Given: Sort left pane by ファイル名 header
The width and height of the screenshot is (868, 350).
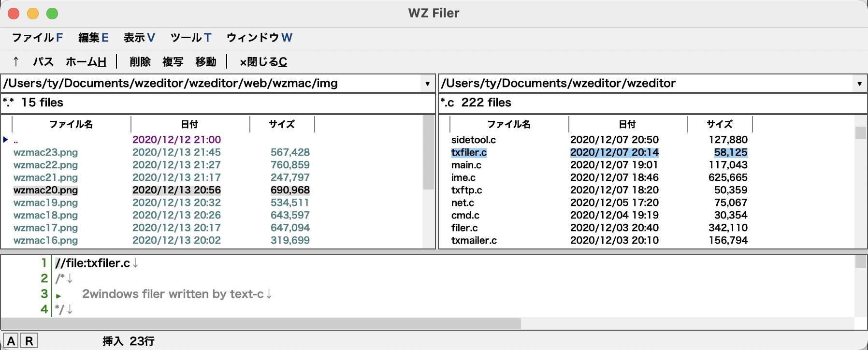Looking at the screenshot, I should coord(71,124).
